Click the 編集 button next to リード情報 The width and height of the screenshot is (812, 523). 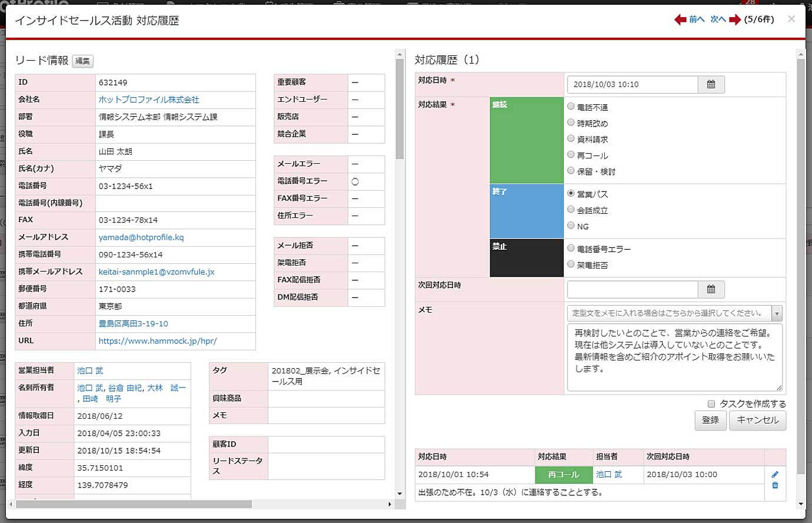[82, 61]
